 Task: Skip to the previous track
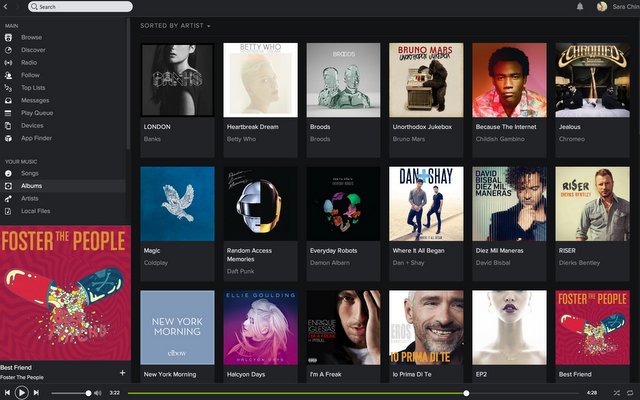[7, 393]
